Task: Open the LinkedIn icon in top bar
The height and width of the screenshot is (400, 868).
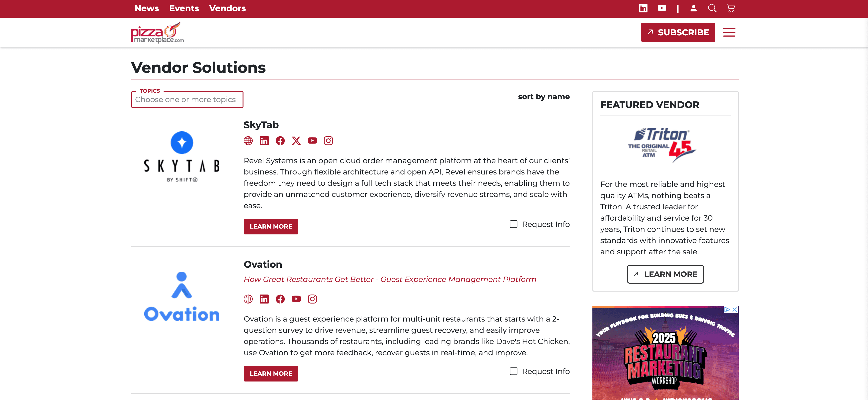Action: 643,8
